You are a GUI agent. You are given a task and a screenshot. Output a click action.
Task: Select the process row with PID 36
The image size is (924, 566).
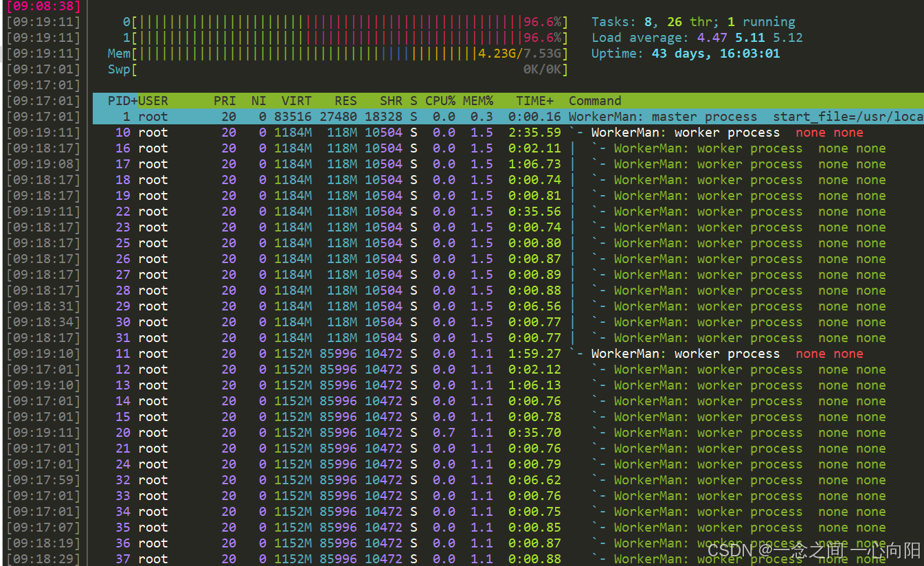[508, 543]
